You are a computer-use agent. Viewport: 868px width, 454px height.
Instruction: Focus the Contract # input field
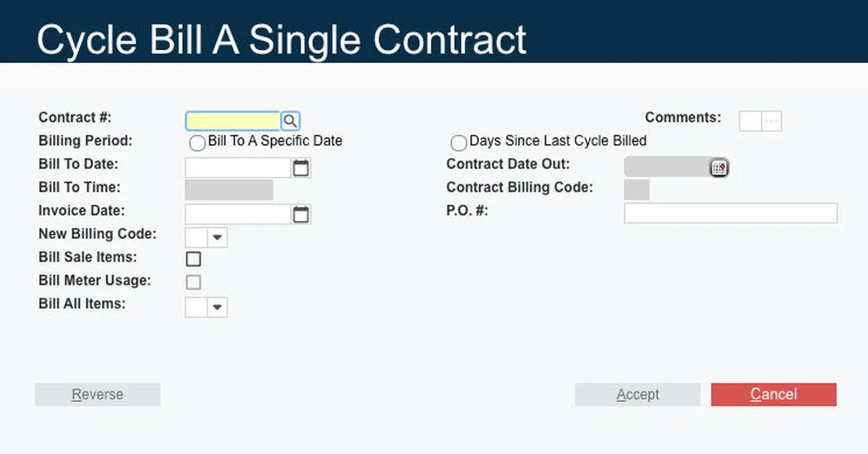coord(233,121)
